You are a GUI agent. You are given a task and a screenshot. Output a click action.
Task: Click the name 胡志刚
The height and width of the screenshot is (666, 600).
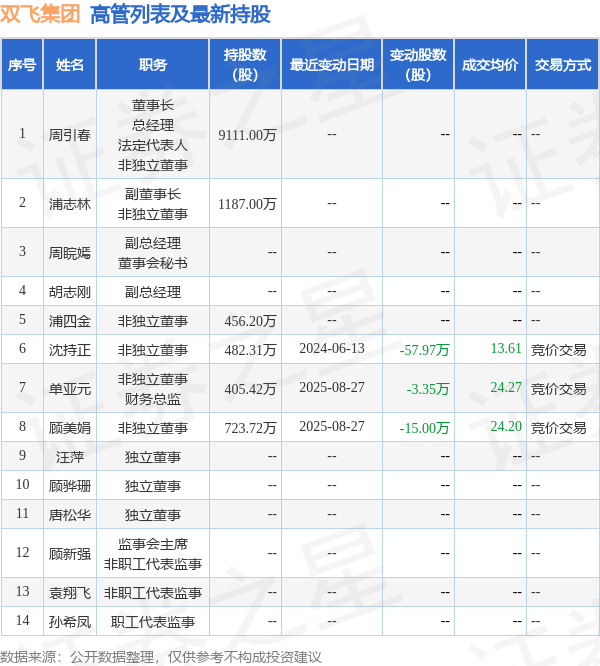click(70, 292)
